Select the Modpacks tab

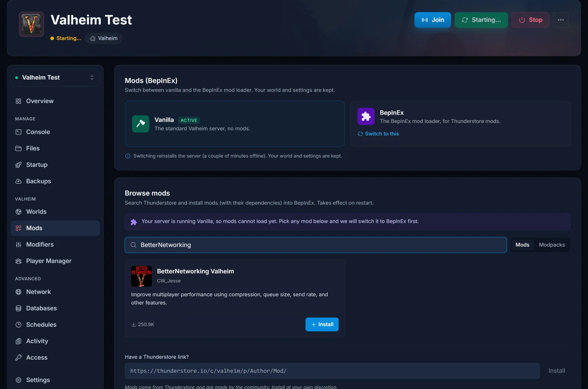tap(552, 245)
